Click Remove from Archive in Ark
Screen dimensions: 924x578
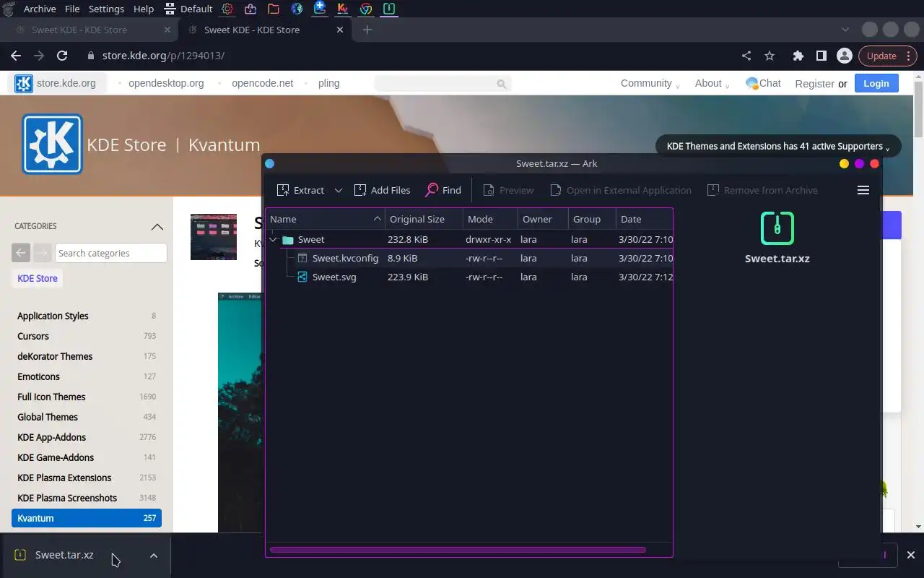tap(762, 190)
